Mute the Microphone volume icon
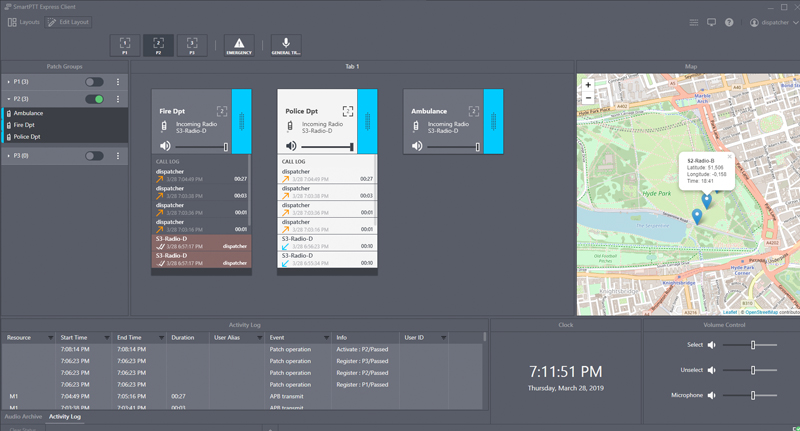 (x=712, y=395)
